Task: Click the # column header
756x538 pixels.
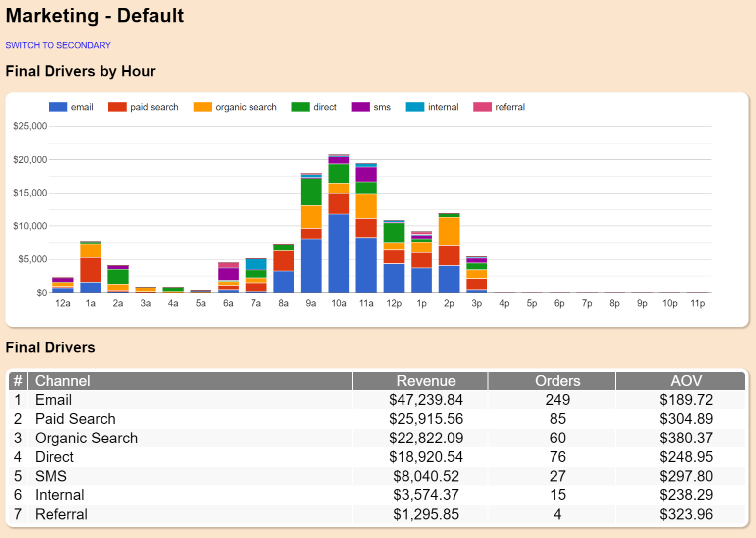Action: [x=18, y=381]
